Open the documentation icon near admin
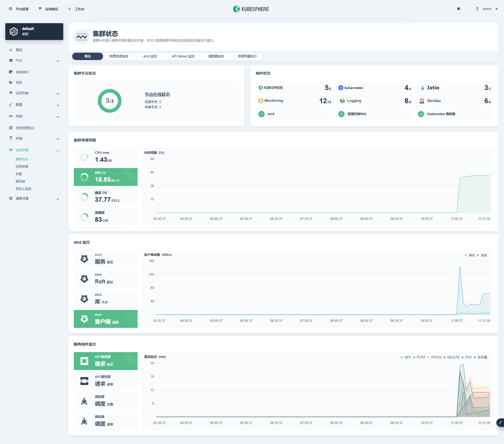Image resolution: width=504 pixels, height=444 pixels. [x=459, y=9]
